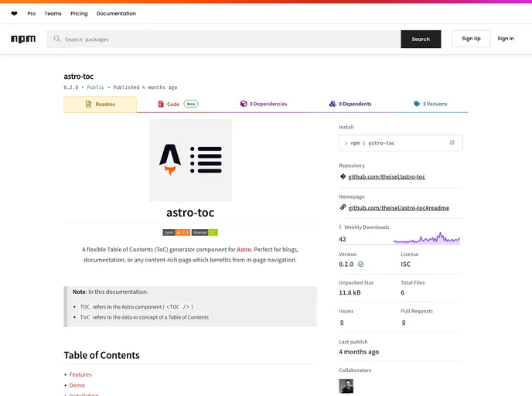Click the '4 months ago' last publish text
This screenshot has width=532, height=396.
pyautogui.click(x=359, y=352)
